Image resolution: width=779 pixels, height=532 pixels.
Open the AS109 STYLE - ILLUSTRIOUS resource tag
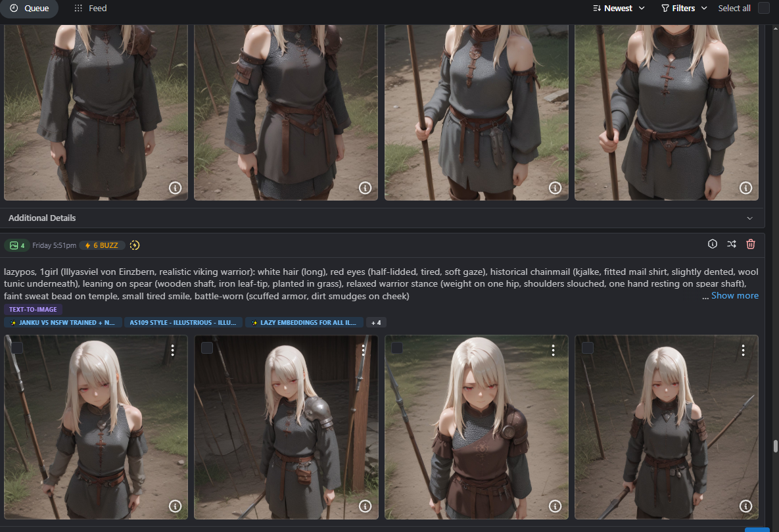pyautogui.click(x=183, y=323)
